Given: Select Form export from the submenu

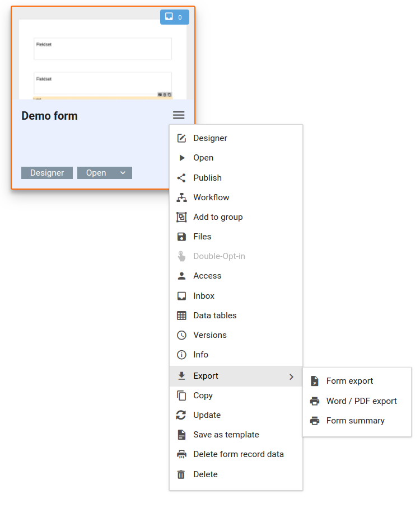Looking at the screenshot, I should click(x=349, y=381).
